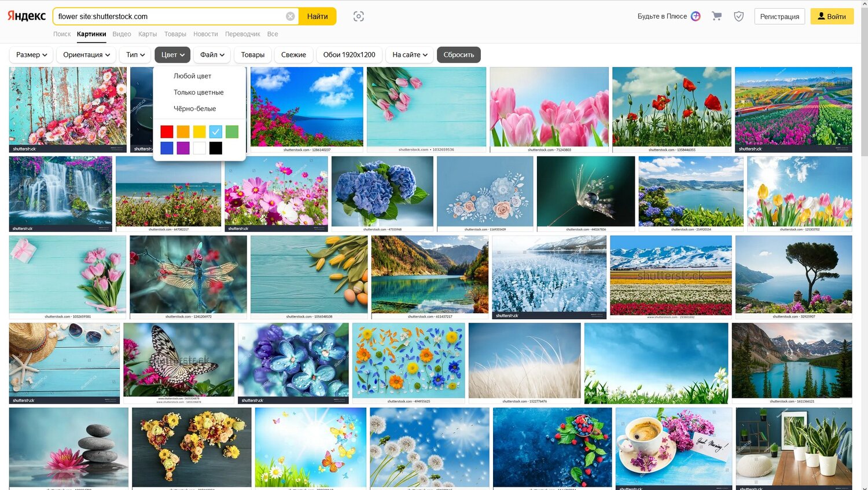
Task: Open search by image camera icon
Action: click(359, 16)
